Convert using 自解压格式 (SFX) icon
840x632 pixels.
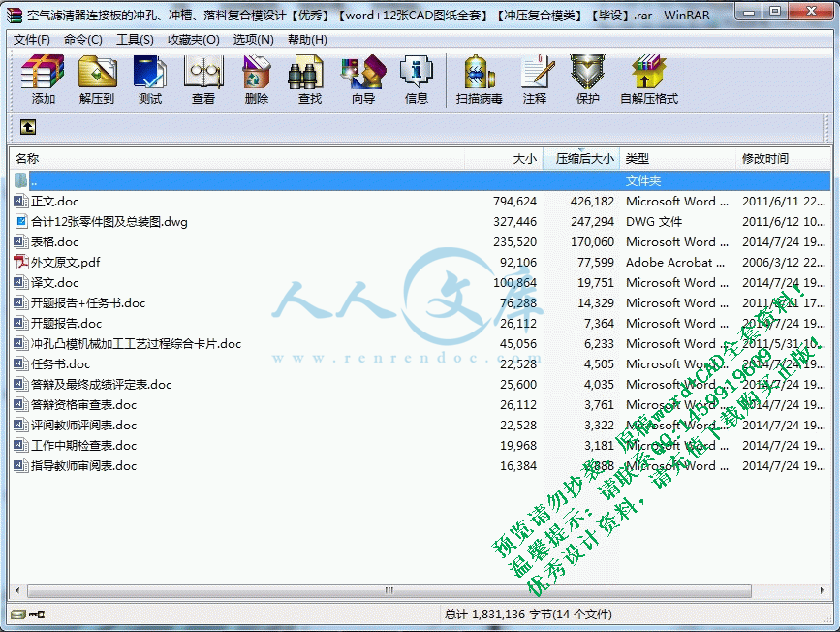tap(649, 79)
